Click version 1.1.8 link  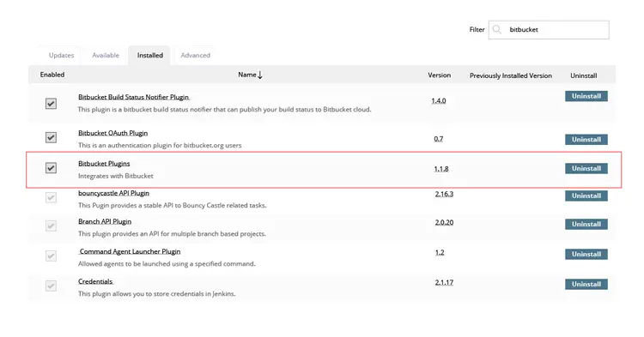tap(441, 169)
